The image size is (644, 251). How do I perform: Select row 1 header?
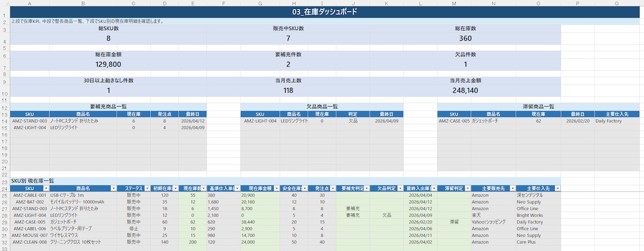(5, 12)
